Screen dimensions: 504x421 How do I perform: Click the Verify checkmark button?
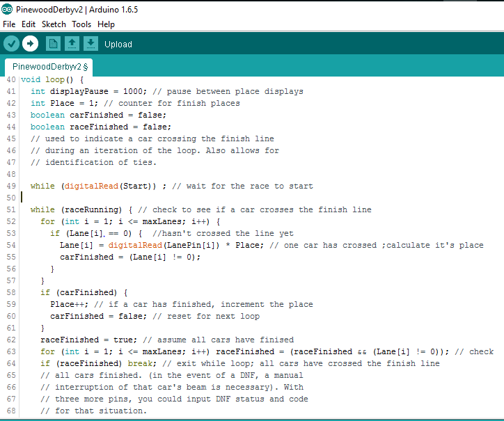click(x=11, y=44)
